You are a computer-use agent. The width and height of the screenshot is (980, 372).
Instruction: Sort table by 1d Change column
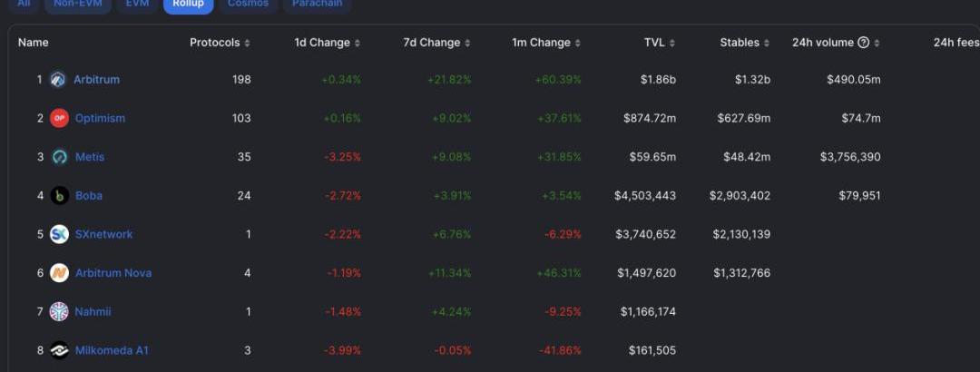click(x=327, y=43)
